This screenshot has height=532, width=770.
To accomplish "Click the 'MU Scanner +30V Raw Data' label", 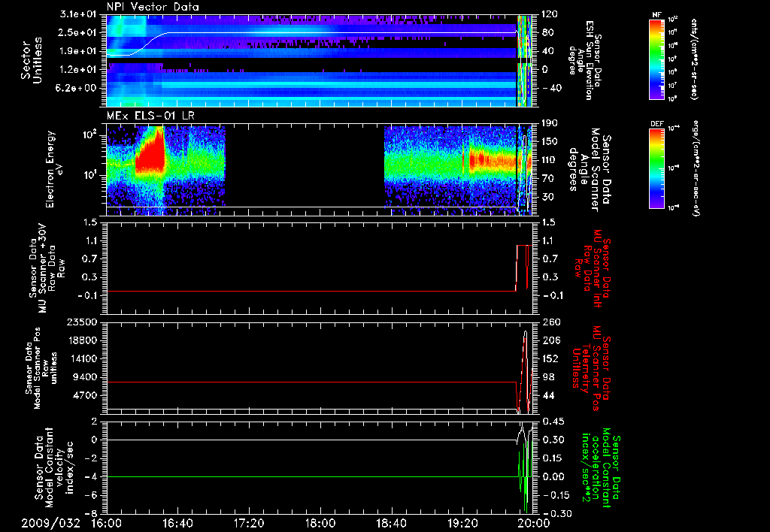I will [47, 268].
